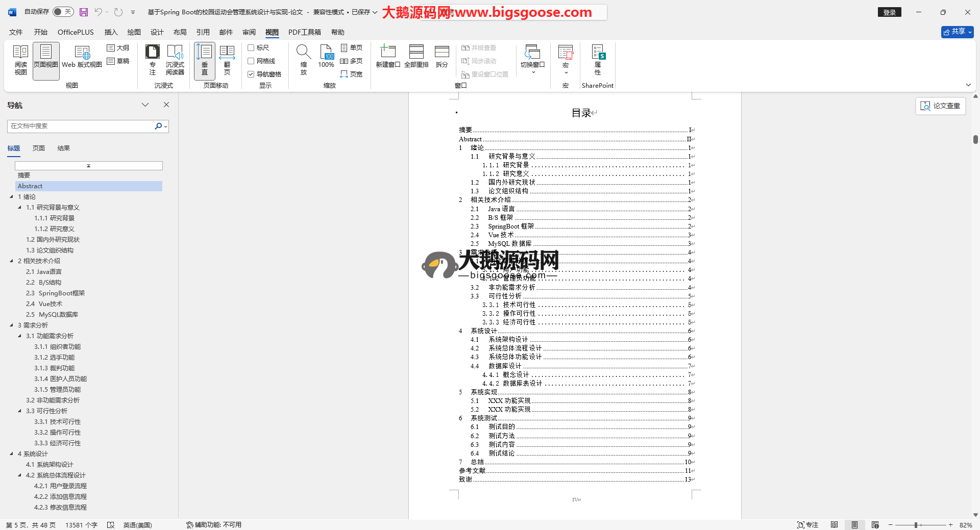The image size is (980, 530).
Task: Switch to 页面 tab in navigation pane
Action: tap(39, 148)
